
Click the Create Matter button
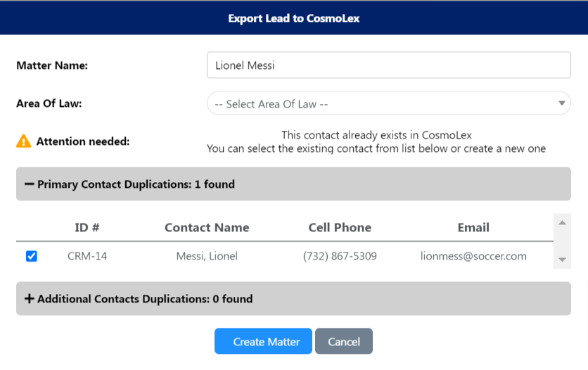coord(263,341)
